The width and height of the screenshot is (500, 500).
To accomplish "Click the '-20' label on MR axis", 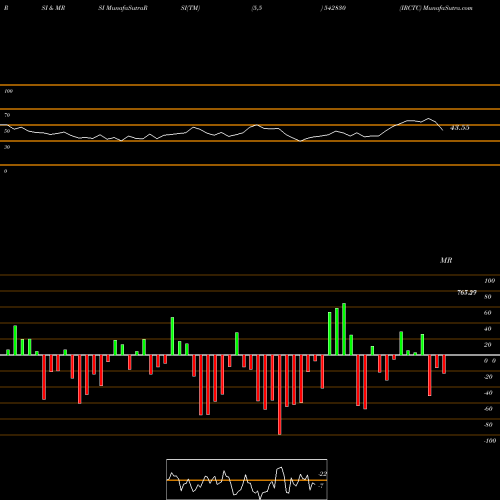I will click(x=488, y=377).
